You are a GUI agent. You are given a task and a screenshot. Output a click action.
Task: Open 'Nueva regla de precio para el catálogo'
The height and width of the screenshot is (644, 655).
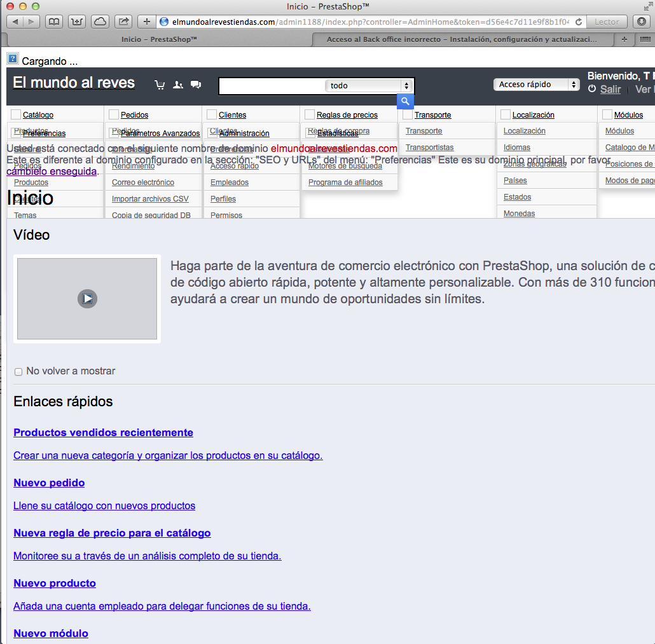tap(112, 533)
